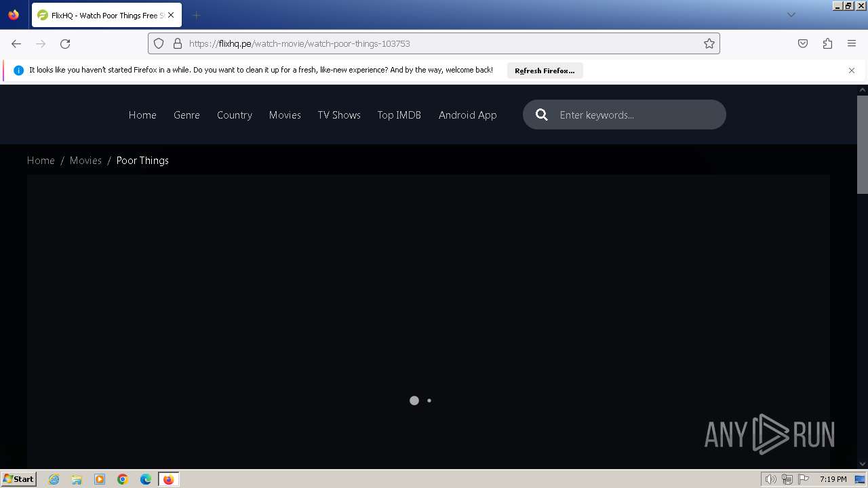Open Action Center flag tray icon
This screenshot has width=868, height=488.
tap(804, 479)
